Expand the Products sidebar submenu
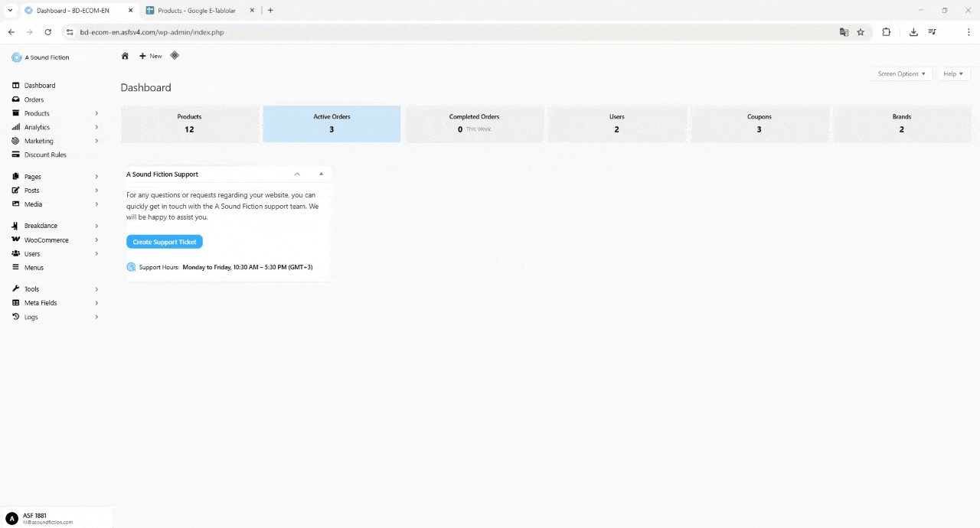Viewport: 980px width, 528px height. pyautogui.click(x=96, y=113)
